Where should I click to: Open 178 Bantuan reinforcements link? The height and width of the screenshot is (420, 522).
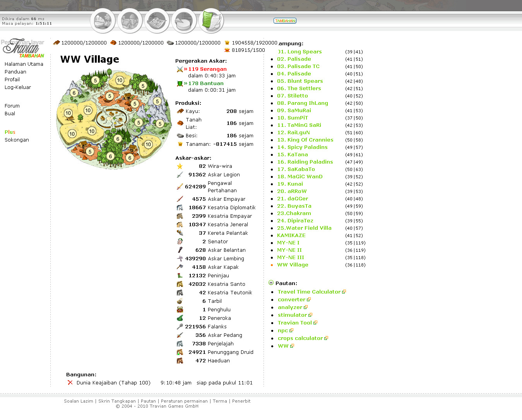pos(206,84)
